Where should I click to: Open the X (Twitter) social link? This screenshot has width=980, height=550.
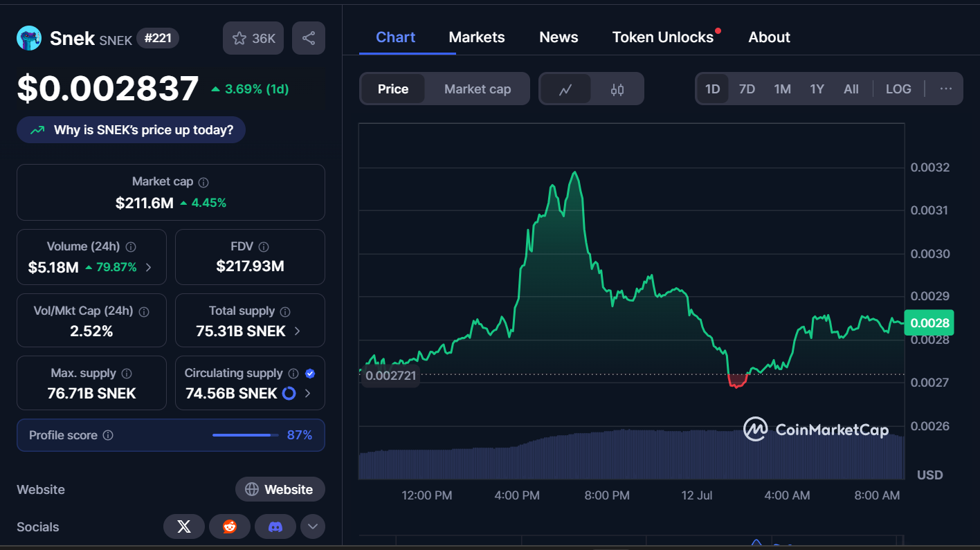click(x=184, y=526)
